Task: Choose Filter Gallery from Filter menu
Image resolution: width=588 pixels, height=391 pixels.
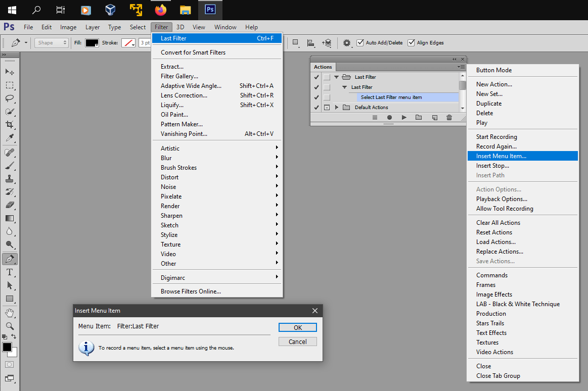Action: [179, 76]
